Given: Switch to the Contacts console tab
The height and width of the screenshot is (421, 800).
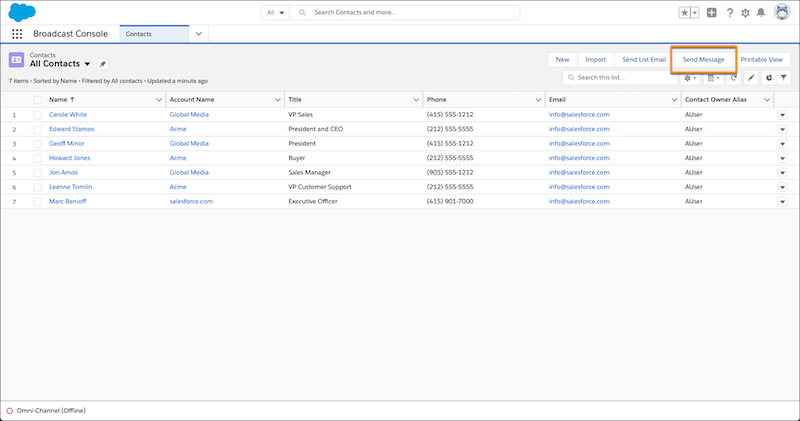Looking at the screenshot, I should pos(154,34).
